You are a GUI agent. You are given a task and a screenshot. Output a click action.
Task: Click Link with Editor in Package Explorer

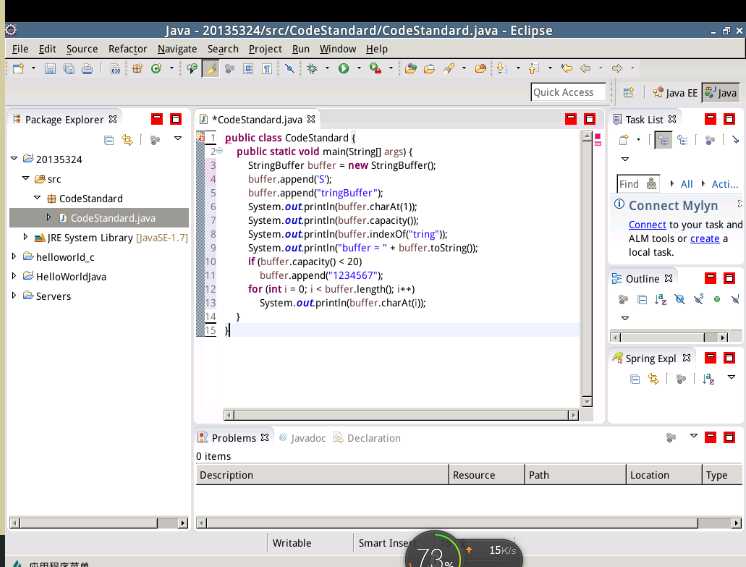pos(128,140)
